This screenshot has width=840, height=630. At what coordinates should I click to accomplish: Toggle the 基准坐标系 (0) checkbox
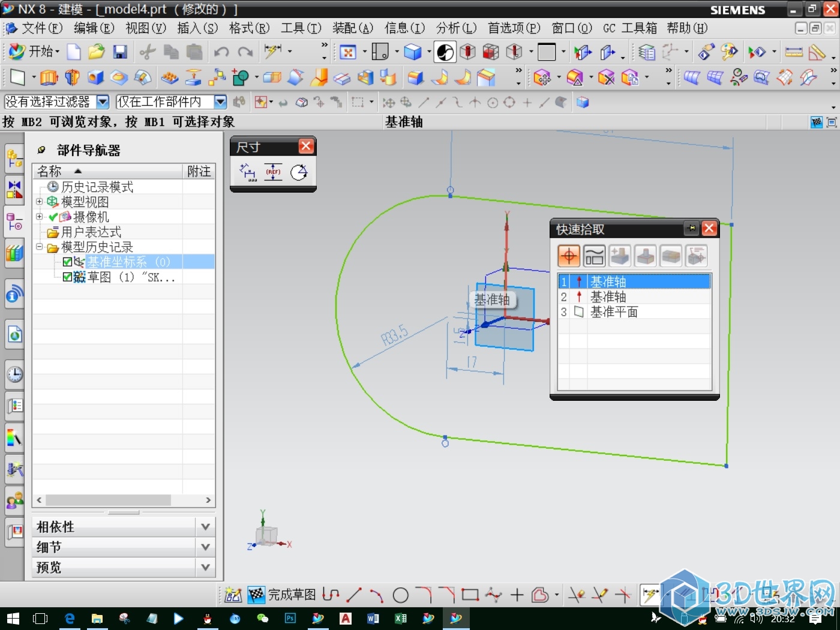(67, 262)
